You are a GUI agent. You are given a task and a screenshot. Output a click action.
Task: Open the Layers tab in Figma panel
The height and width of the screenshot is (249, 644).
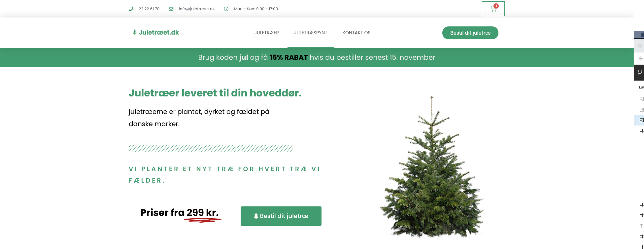(x=641, y=87)
